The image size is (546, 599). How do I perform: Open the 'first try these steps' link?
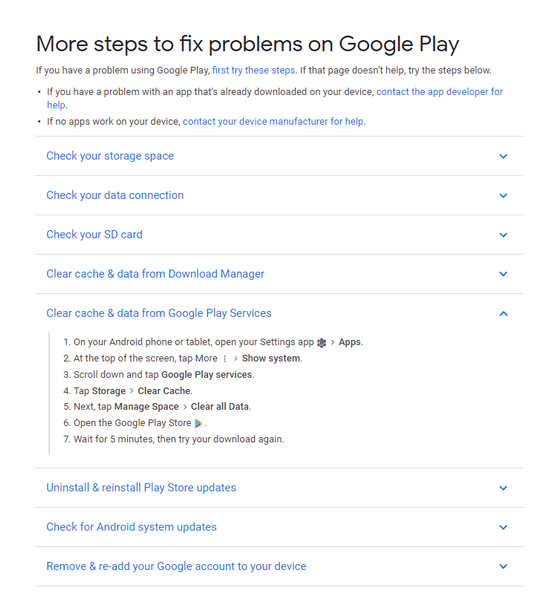click(x=254, y=70)
